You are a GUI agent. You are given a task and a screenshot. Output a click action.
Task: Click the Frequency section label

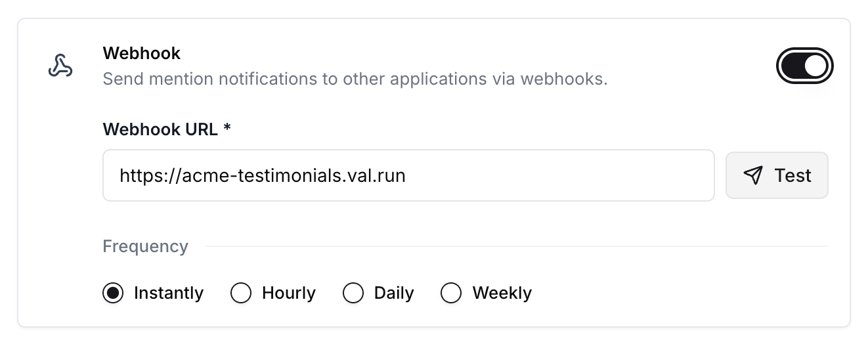point(146,246)
